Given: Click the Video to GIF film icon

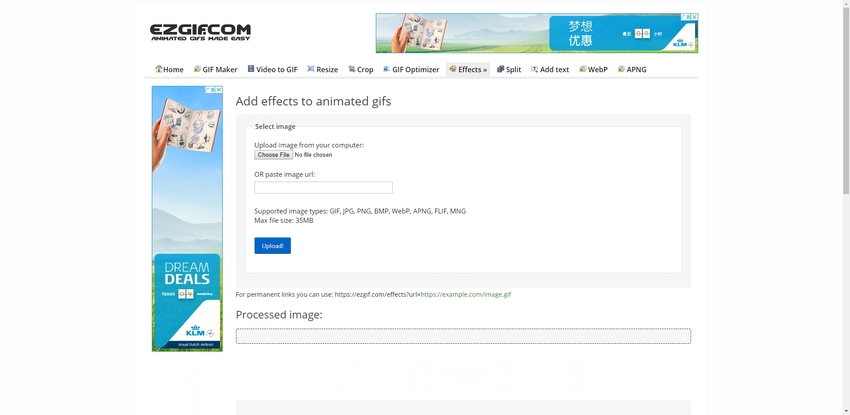Looking at the screenshot, I should click(251, 69).
